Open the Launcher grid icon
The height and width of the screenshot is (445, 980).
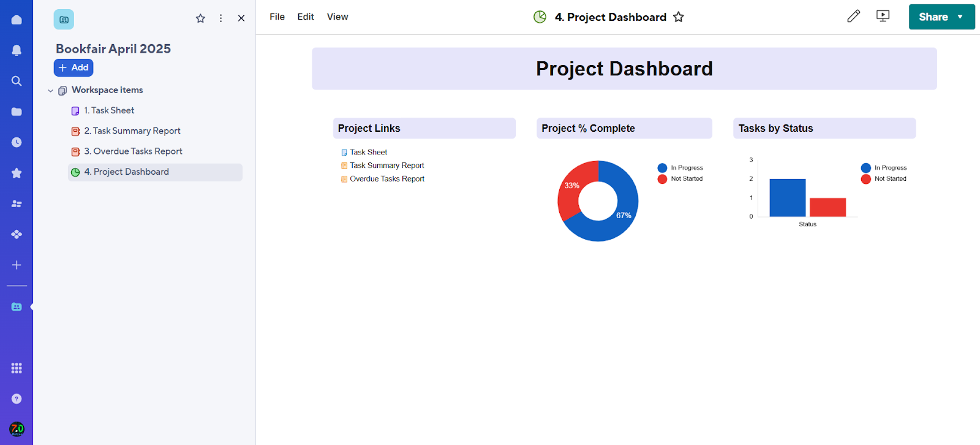click(17, 368)
